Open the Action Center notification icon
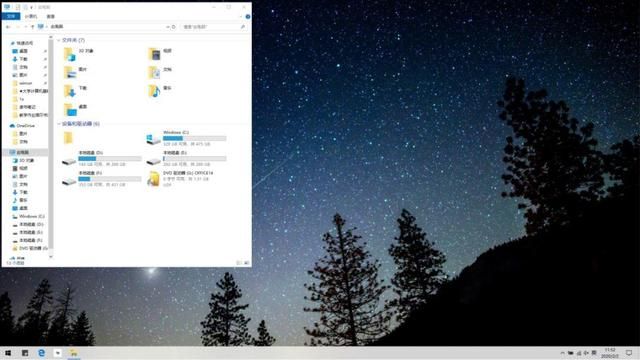 tap(629, 353)
